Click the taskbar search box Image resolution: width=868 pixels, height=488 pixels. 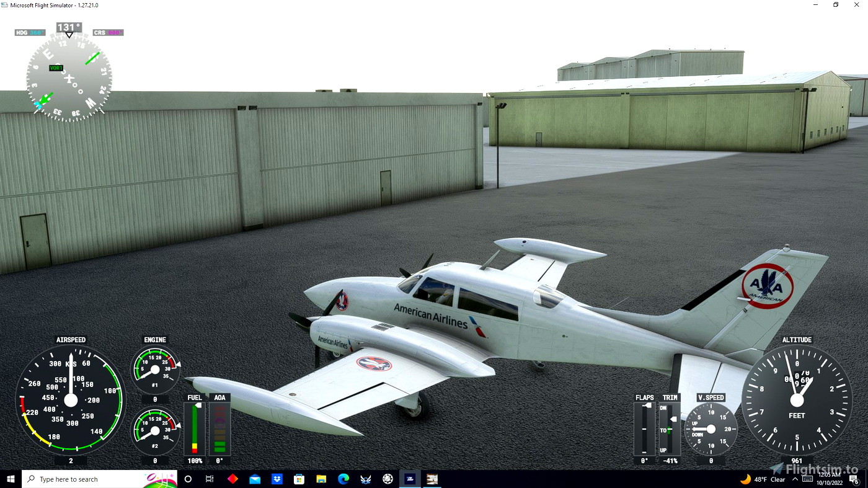pos(99,479)
